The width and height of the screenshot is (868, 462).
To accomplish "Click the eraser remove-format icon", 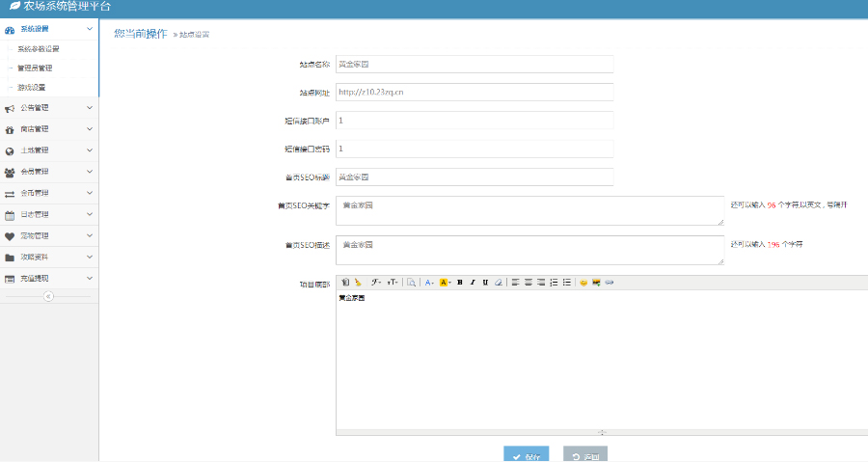I will click(x=498, y=283).
